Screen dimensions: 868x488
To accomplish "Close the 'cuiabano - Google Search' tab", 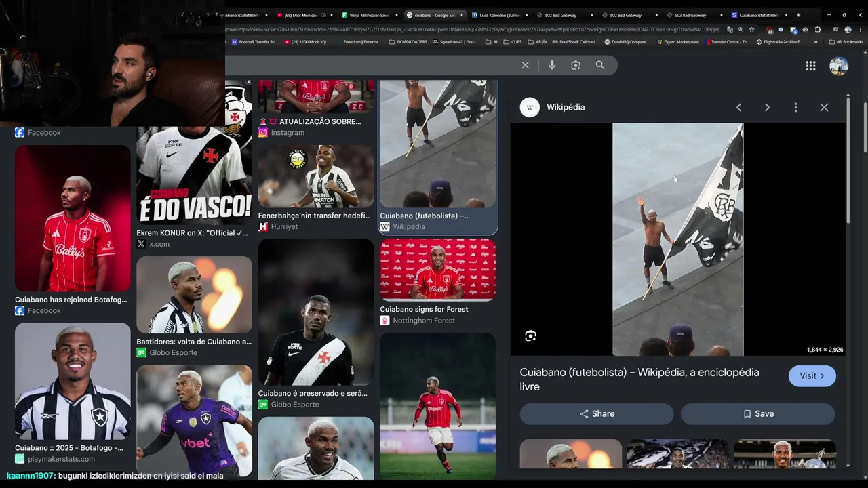I will point(462,15).
